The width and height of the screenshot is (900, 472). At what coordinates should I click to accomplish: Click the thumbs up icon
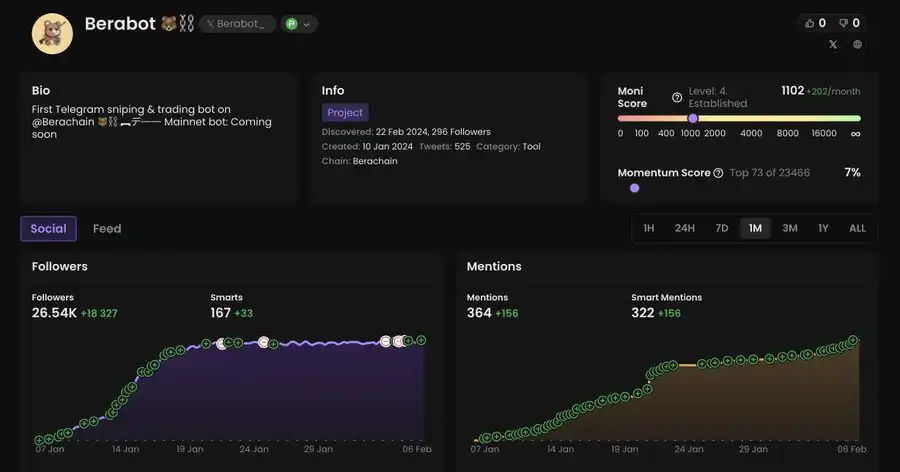[809, 23]
